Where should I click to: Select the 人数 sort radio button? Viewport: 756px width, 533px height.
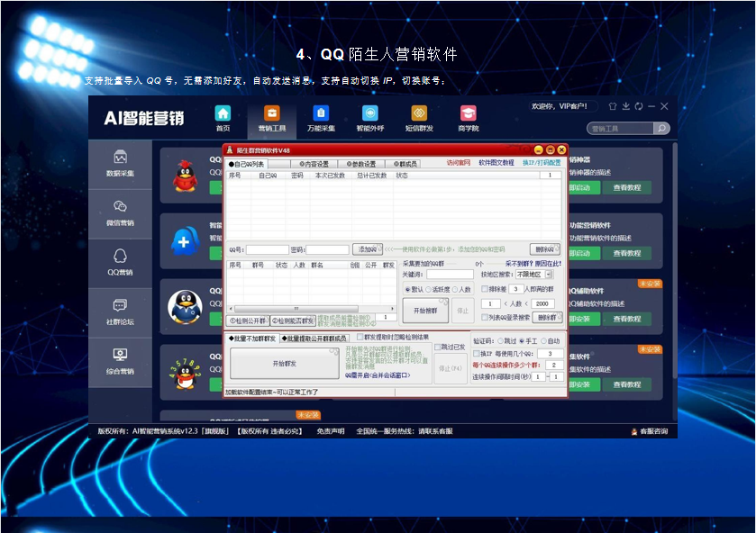(455, 289)
